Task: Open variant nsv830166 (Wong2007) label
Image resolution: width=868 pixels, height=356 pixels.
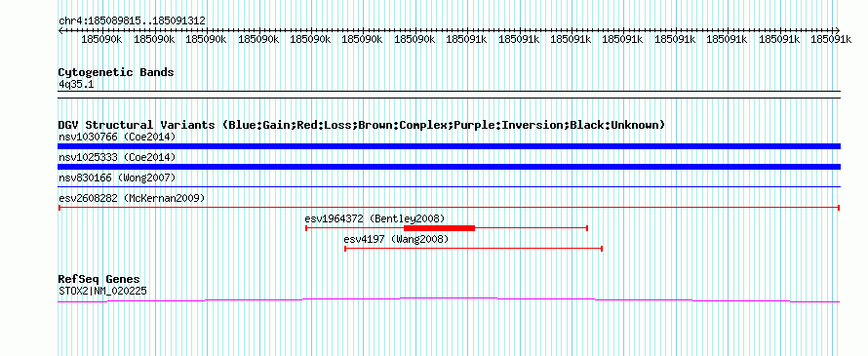Action: [117, 178]
